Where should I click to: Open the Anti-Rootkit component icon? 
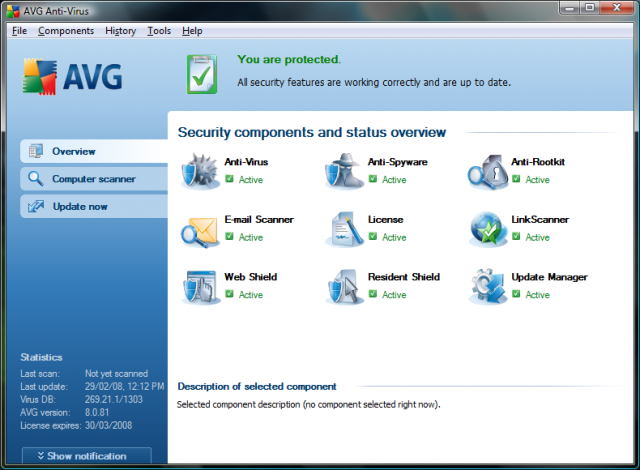[x=487, y=172]
